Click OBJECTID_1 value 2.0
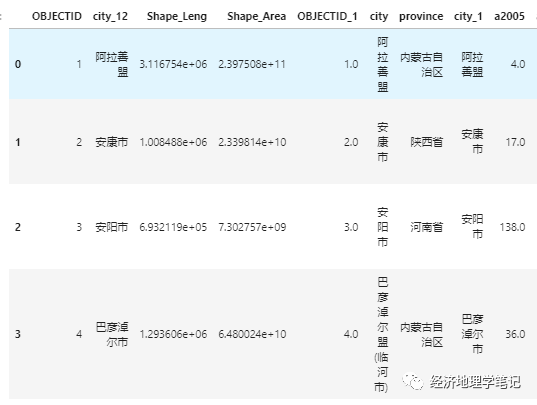Viewport: 537px width, 405px height. pos(351,142)
